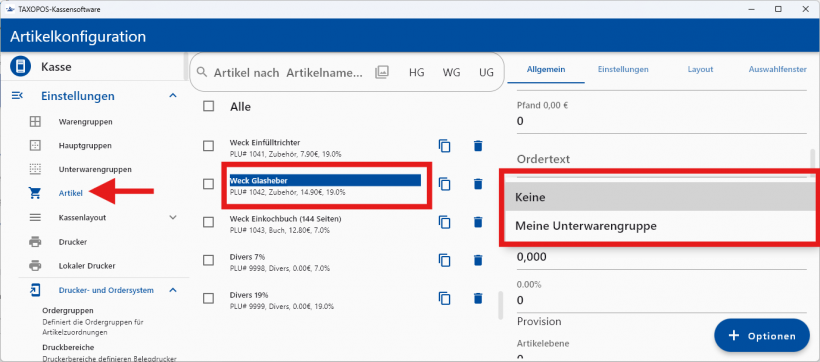The height and width of the screenshot is (362, 820).
Task: Click the 0.00% value field
Action: pos(662,300)
